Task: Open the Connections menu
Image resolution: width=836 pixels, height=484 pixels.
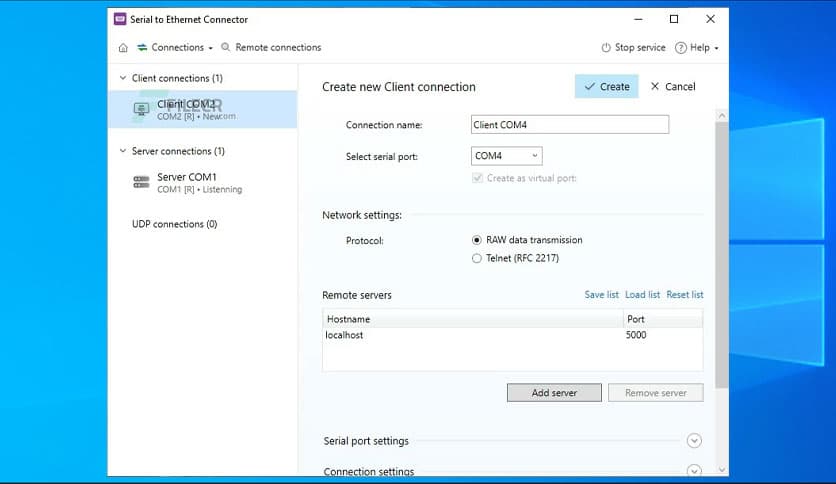Action: tap(175, 47)
